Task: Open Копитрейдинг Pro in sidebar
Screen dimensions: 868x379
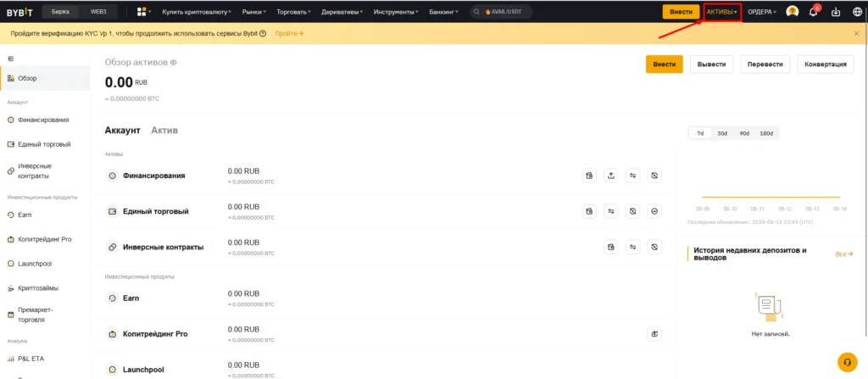Action: coord(45,239)
